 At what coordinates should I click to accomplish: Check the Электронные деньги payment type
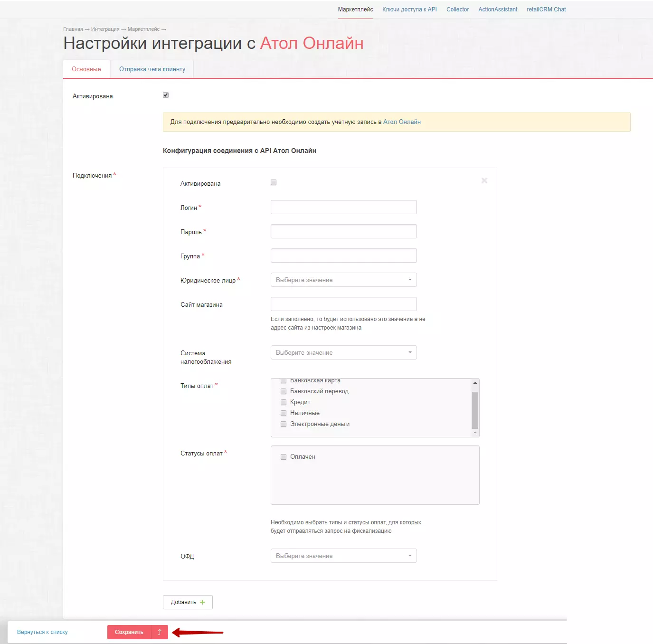284,424
